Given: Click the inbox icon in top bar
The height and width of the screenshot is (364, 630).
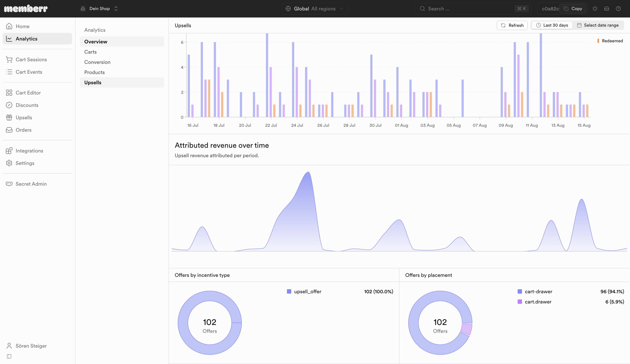Looking at the screenshot, I should 606,9.
